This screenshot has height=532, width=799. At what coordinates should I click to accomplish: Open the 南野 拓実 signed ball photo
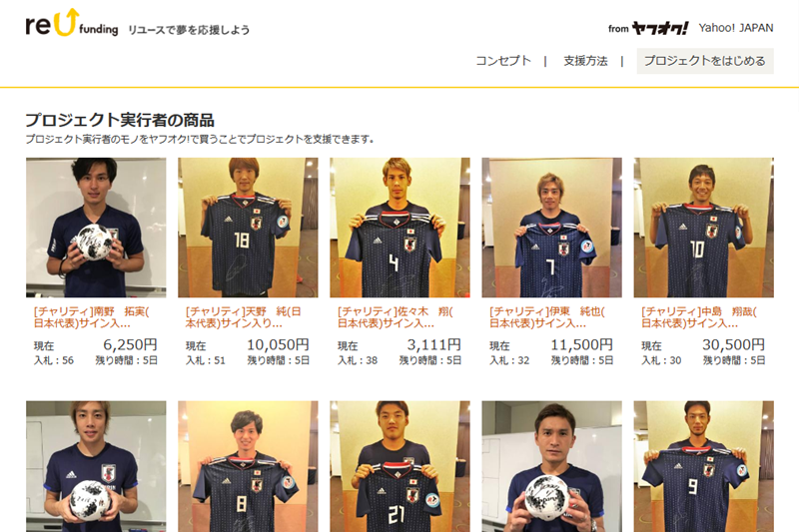click(x=96, y=228)
